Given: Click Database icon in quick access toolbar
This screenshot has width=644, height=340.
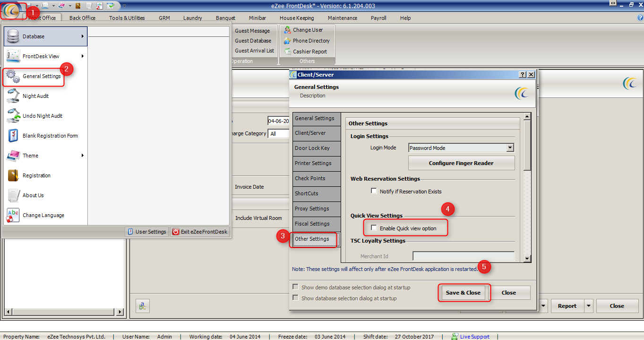Looking at the screenshot, I should (28, 6).
